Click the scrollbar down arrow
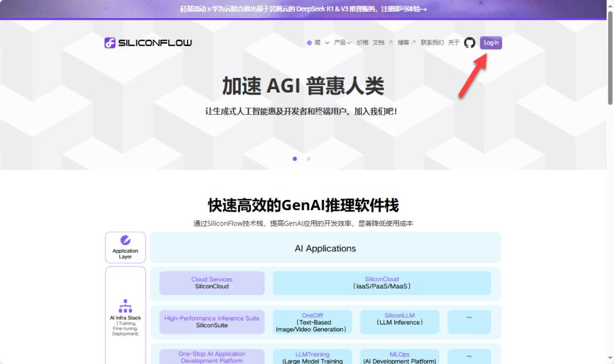 click(610, 358)
